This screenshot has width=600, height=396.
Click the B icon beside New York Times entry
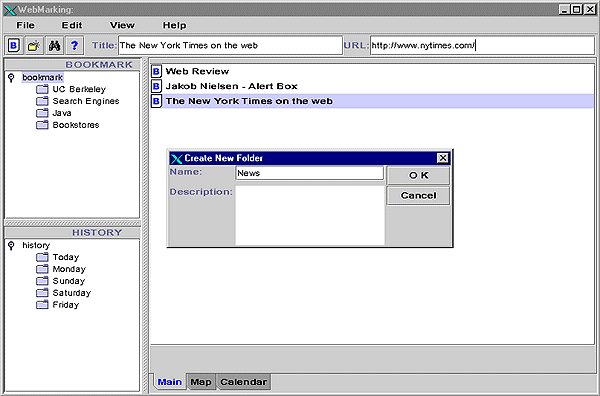pos(156,101)
